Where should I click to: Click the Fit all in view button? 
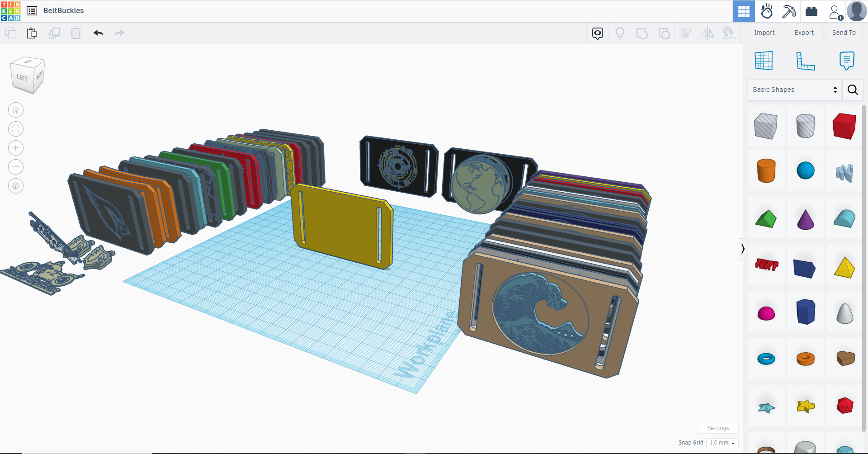tap(16, 129)
